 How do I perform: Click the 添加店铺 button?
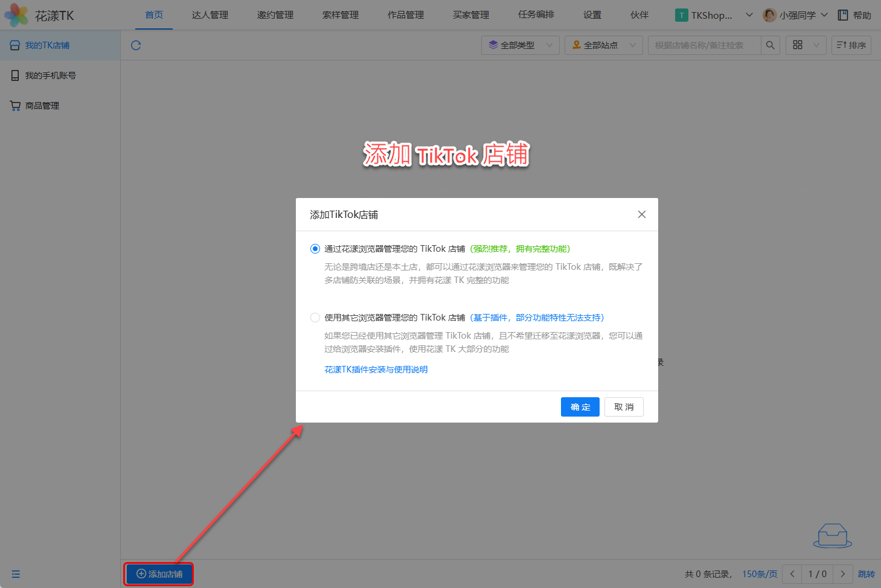pyautogui.click(x=159, y=574)
